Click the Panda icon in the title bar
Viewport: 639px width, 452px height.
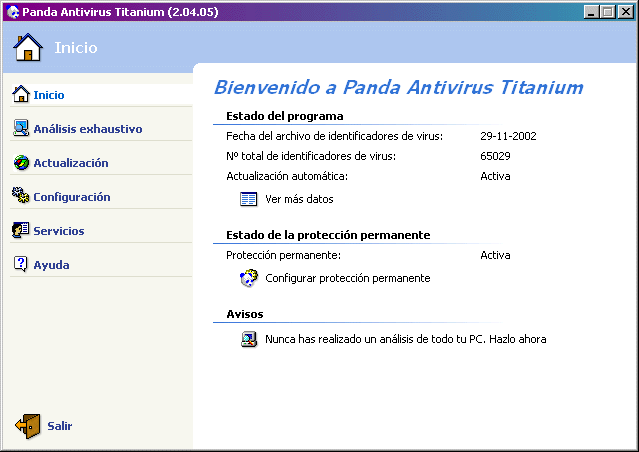pos(13,12)
